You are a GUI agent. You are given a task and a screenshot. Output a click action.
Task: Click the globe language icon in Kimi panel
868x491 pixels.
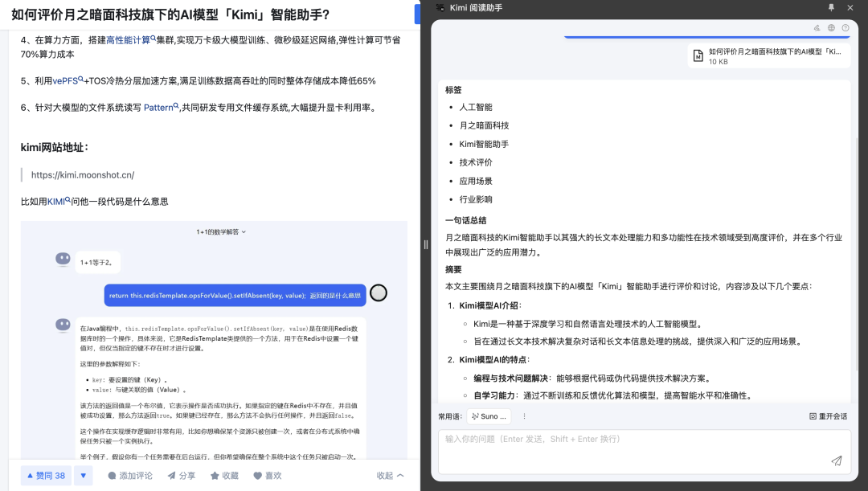[832, 27]
